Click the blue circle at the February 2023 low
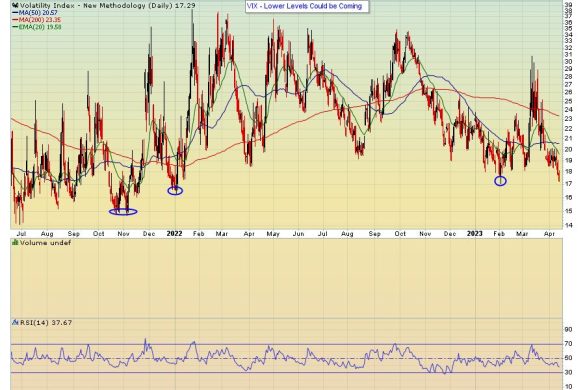This screenshot has height=390, width=585. 500,181
